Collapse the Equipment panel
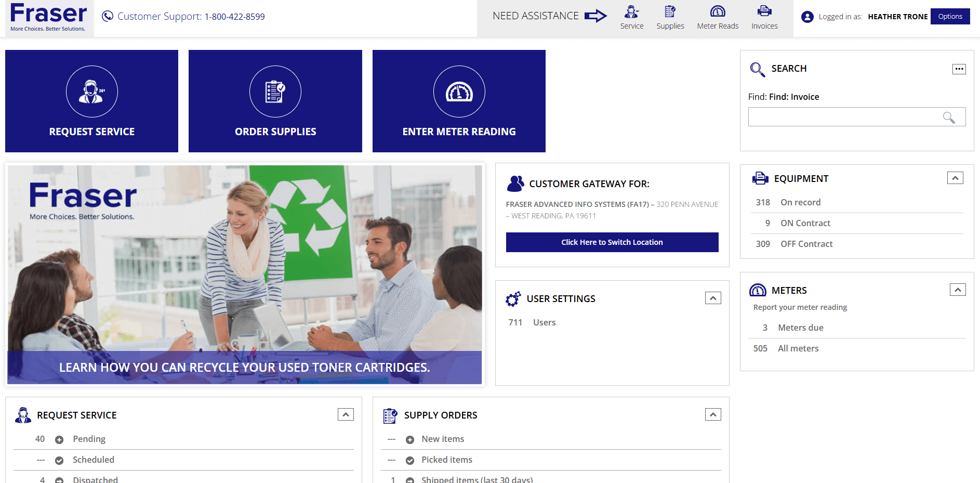Screen dimensions: 980x483 click(955, 178)
